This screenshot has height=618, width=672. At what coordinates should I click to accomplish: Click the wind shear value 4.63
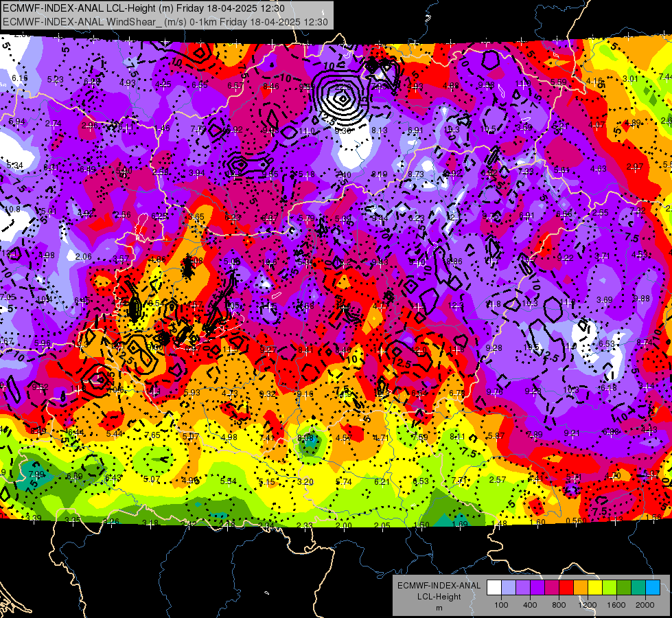pos(599,169)
